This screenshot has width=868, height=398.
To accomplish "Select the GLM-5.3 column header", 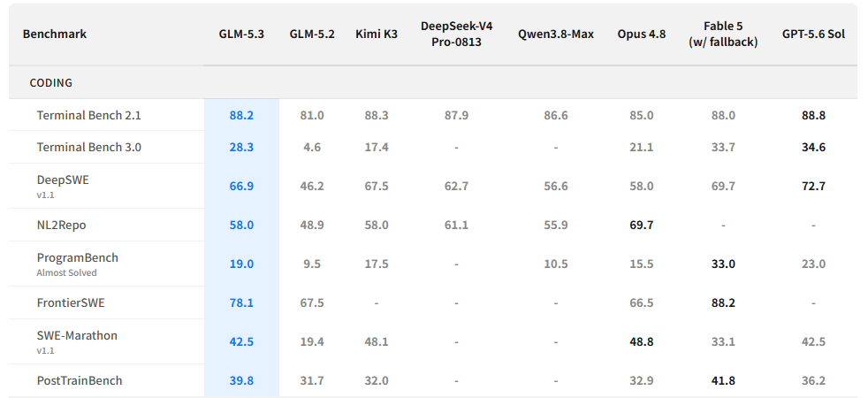I will [x=241, y=34].
